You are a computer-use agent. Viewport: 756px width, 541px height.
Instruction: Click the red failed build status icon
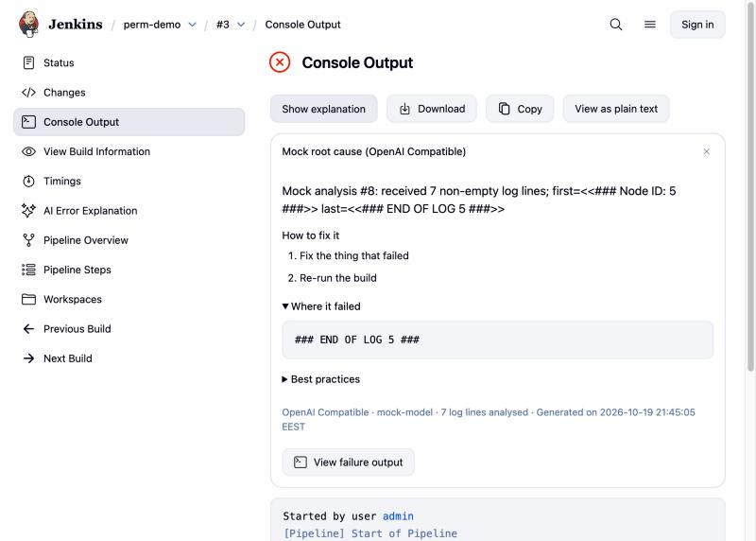pyautogui.click(x=280, y=62)
